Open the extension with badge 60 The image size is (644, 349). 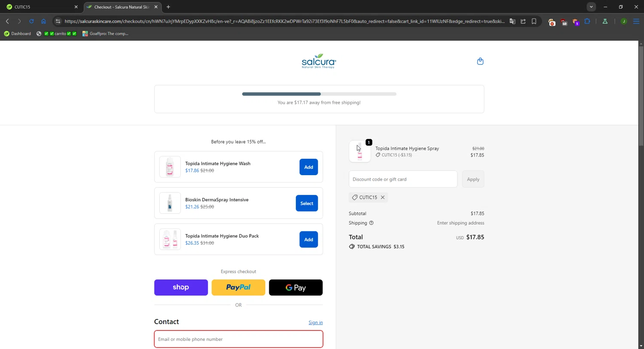coord(564,21)
